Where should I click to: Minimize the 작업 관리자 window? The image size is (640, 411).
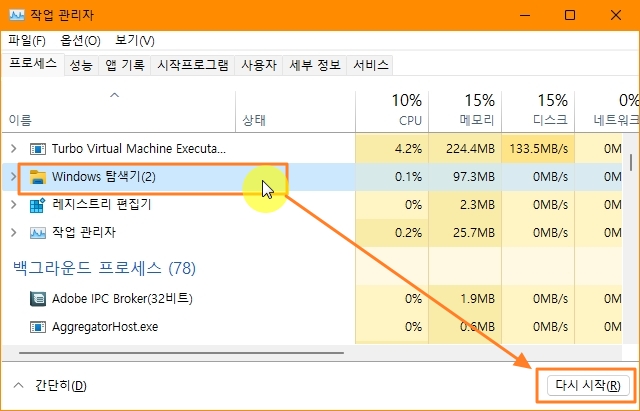pyautogui.click(x=525, y=16)
